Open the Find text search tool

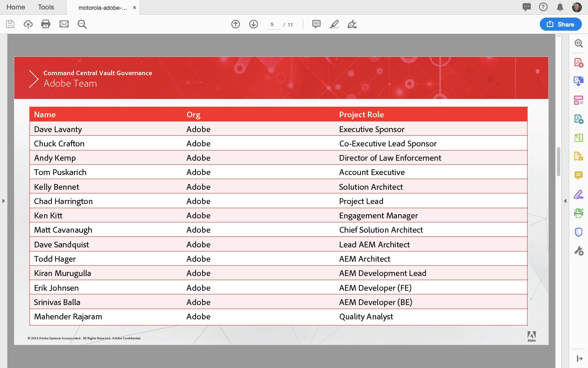pyautogui.click(x=82, y=24)
